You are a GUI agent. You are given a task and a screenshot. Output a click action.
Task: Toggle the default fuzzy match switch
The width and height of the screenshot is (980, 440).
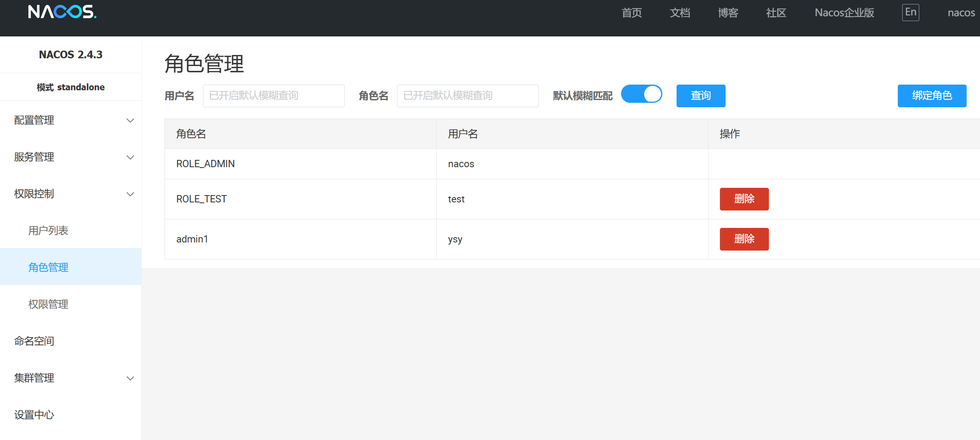[x=641, y=94]
